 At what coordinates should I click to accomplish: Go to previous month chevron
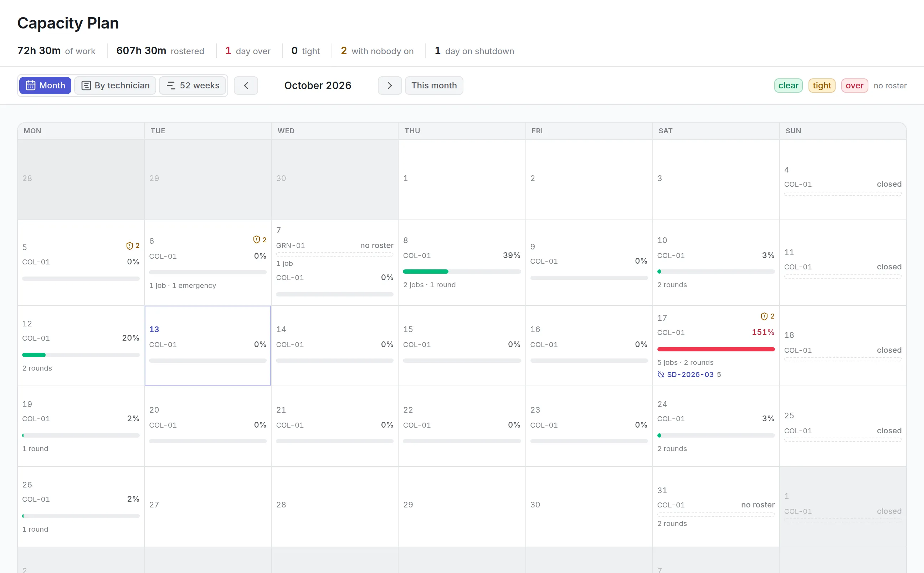point(246,86)
